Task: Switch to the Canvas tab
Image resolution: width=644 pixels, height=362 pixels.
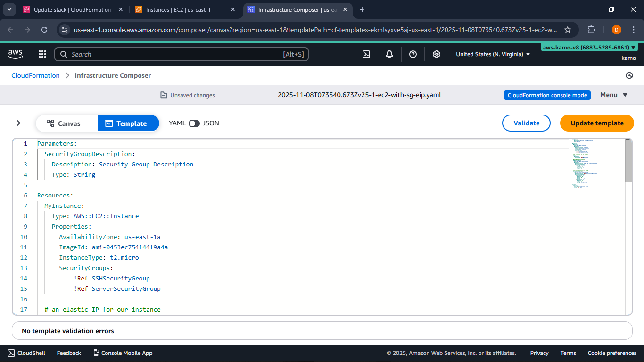Action: tap(66, 123)
